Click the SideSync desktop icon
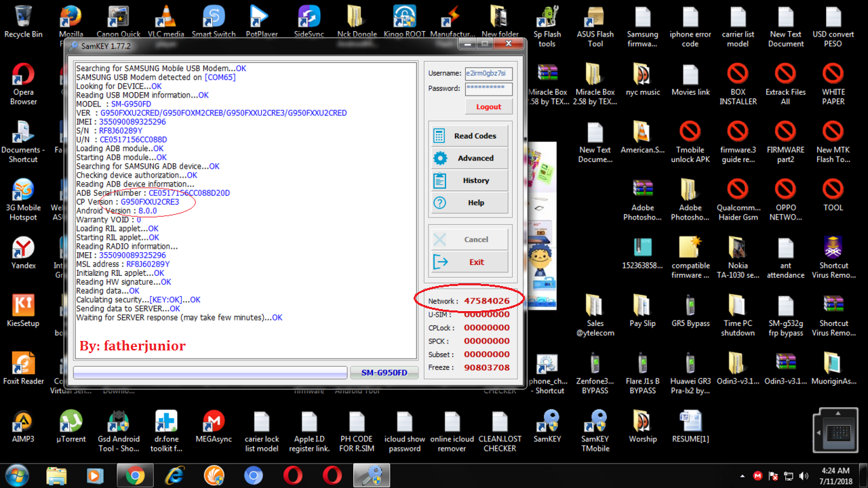 309,22
